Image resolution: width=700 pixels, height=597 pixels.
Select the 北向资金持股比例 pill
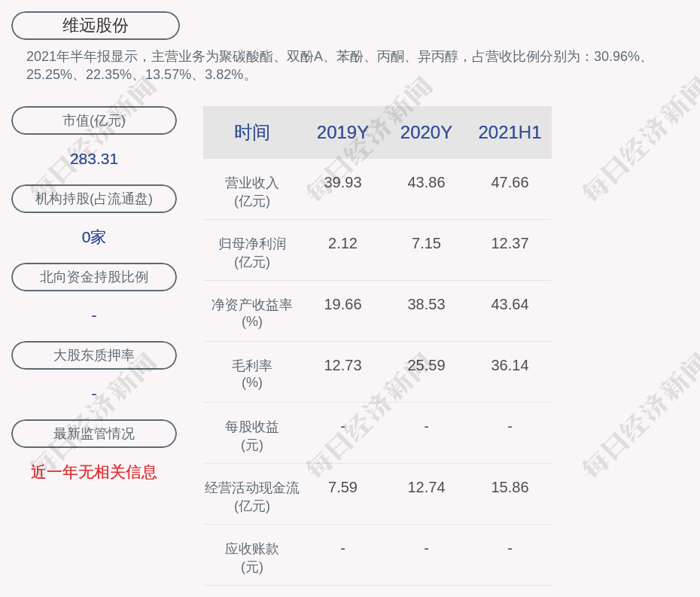(94, 277)
